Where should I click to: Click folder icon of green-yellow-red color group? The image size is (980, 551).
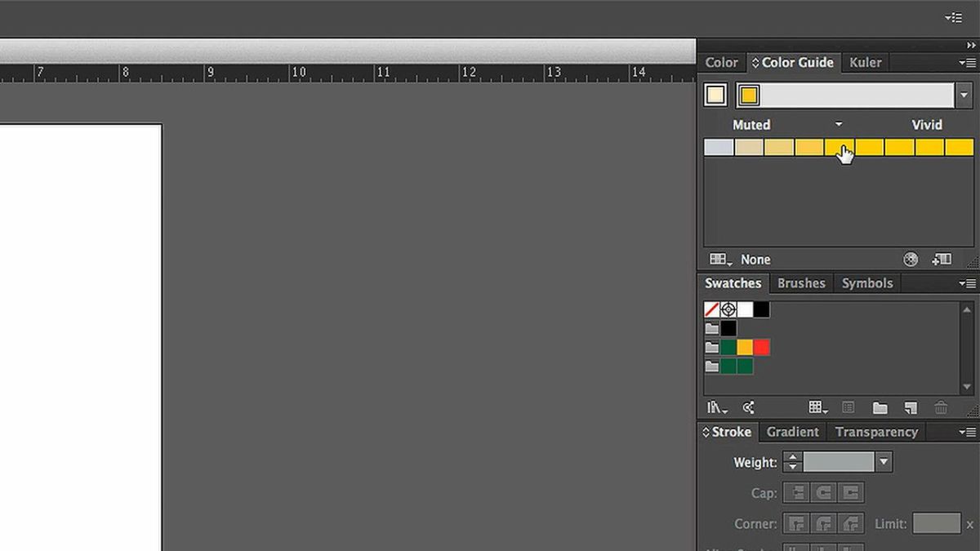click(x=712, y=348)
